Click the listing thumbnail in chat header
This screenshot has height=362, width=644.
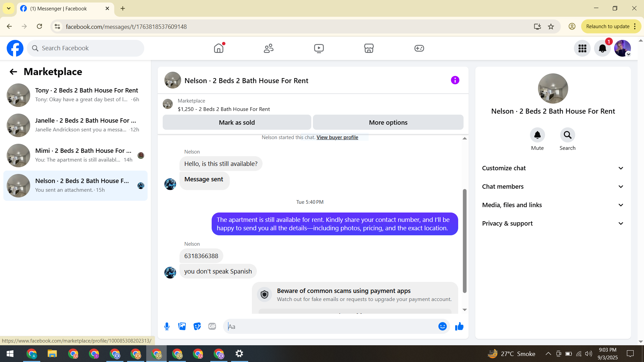pos(173,80)
